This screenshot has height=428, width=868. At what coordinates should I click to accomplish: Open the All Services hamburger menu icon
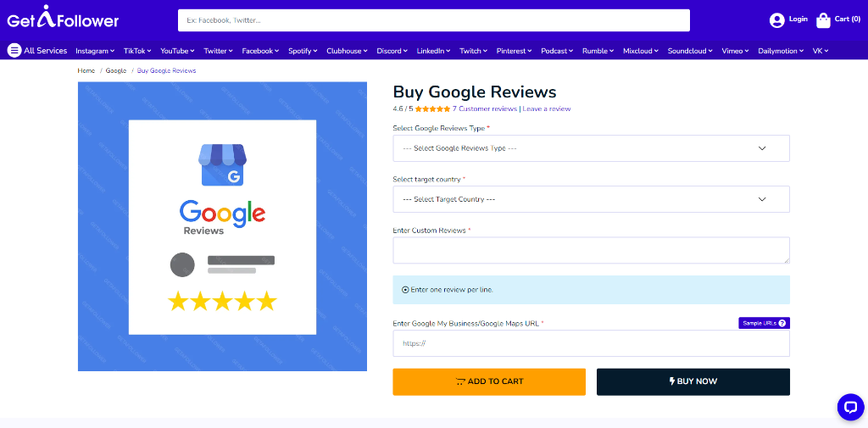[x=14, y=50]
